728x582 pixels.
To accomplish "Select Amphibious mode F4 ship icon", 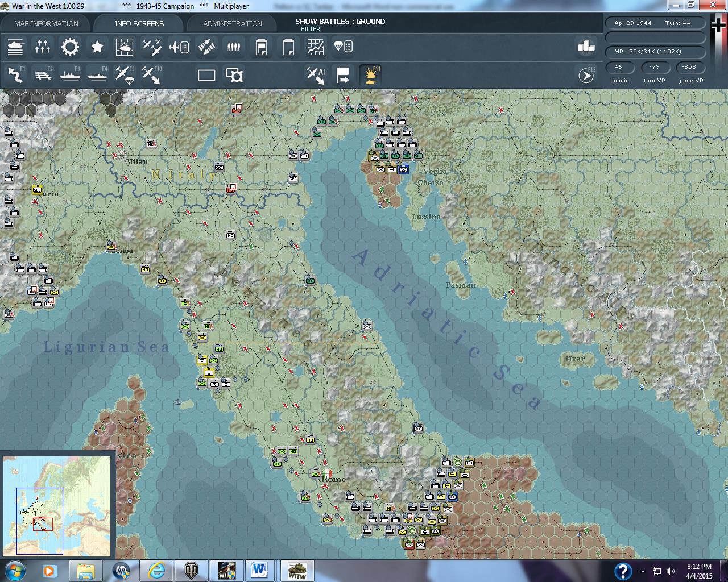I will coord(97,75).
